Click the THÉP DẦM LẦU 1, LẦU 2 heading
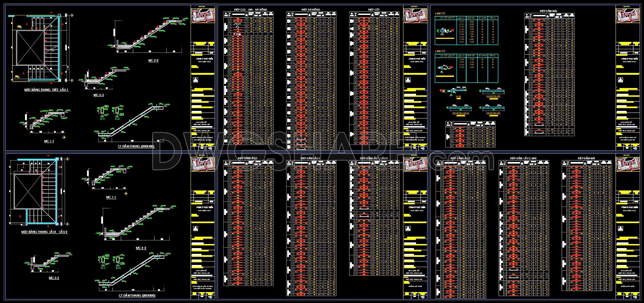Image resolution: width=644 pixels, height=303 pixels. (373, 158)
